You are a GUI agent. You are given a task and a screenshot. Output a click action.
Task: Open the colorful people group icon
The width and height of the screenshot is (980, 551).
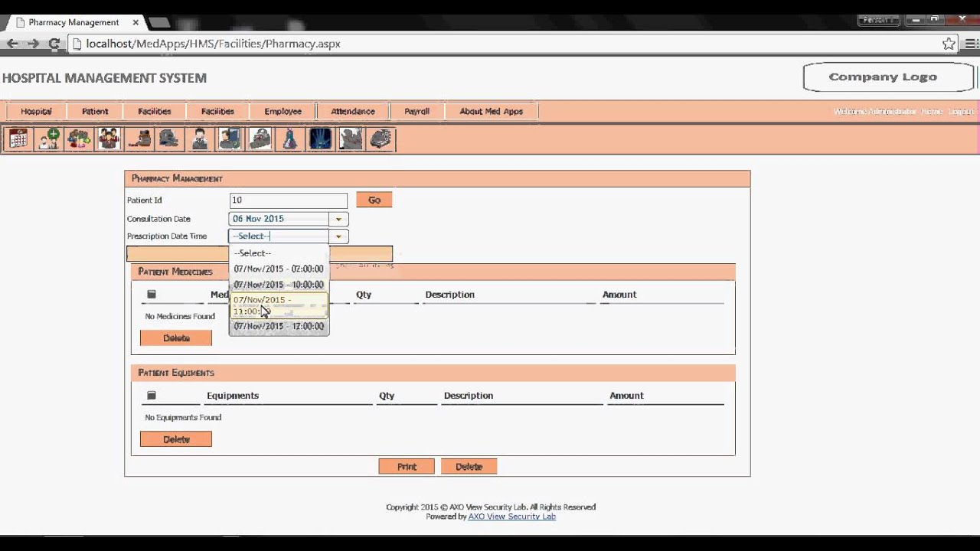[79, 139]
